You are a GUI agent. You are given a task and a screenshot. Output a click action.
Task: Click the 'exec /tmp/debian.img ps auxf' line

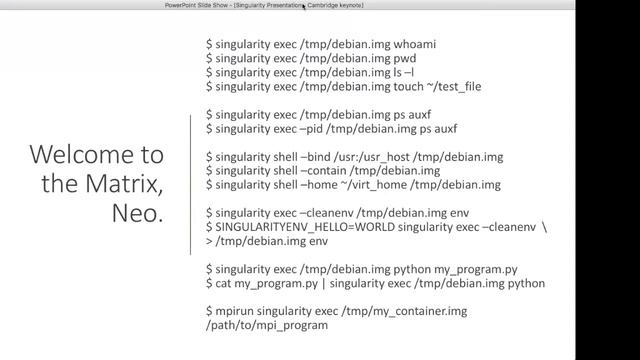318,115
